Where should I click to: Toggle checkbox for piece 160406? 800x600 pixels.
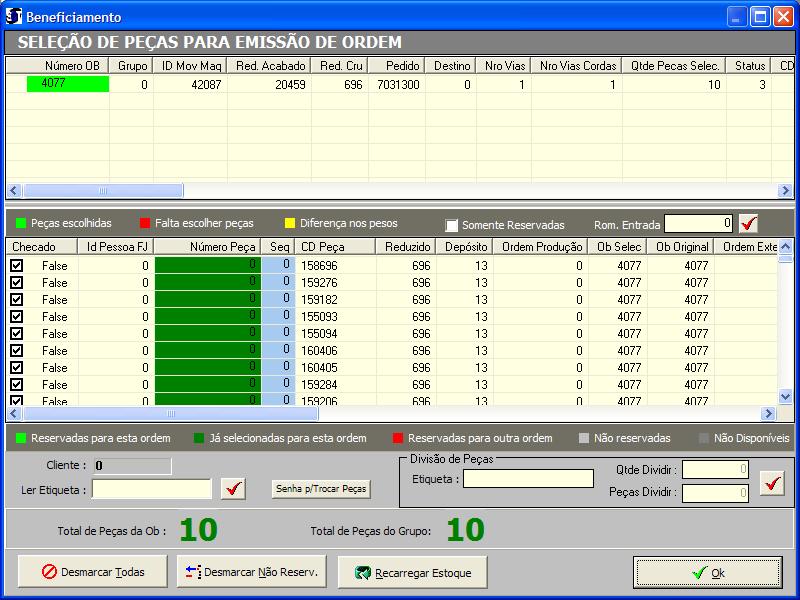point(17,351)
